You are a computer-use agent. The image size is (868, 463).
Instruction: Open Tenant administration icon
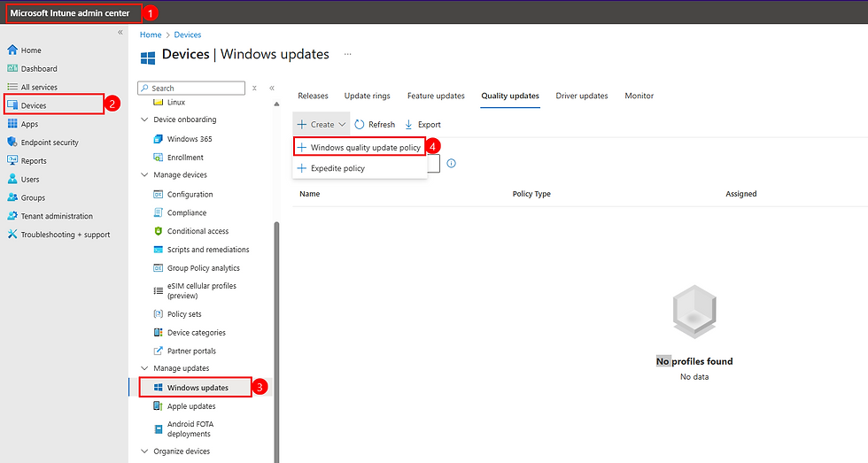pyautogui.click(x=12, y=216)
